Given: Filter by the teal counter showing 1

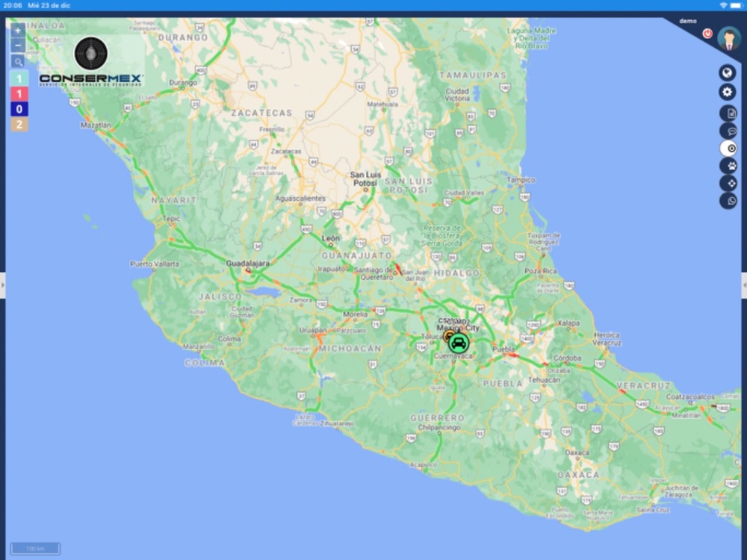Looking at the screenshot, I should click(19, 78).
